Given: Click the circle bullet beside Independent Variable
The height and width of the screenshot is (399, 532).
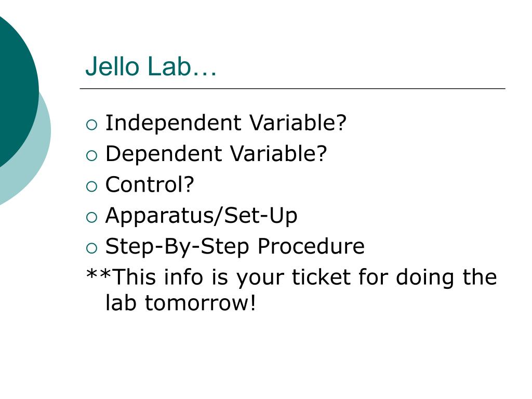Looking at the screenshot, I should 91,125.
